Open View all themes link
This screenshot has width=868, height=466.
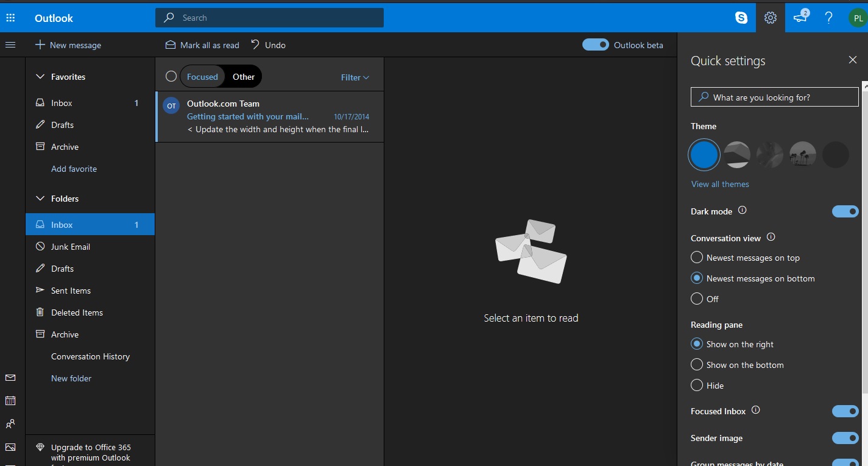720,184
